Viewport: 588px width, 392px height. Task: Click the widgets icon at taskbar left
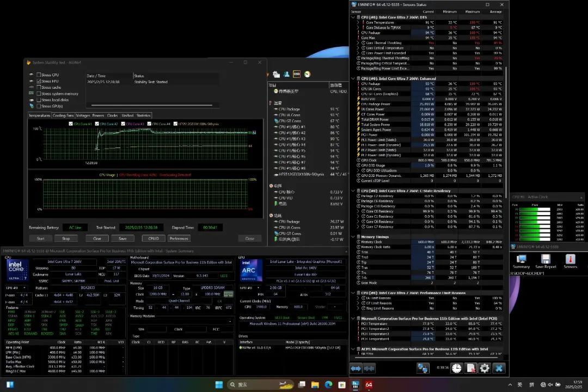coord(10,384)
